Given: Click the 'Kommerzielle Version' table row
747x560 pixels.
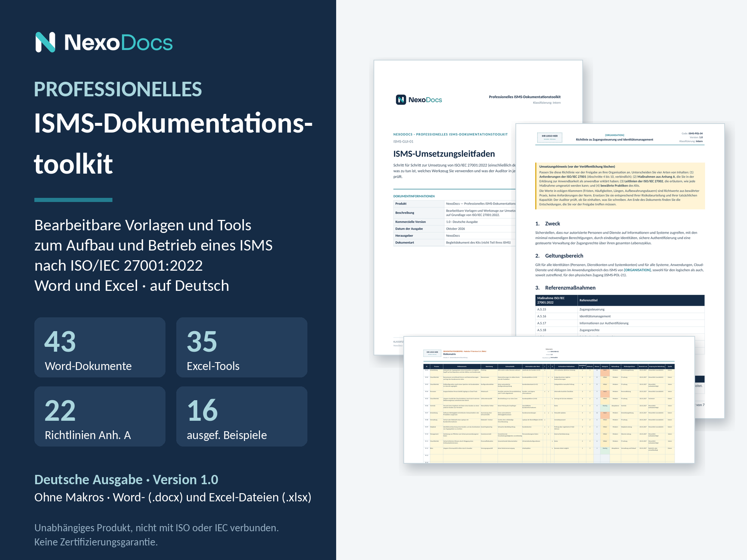Looking at the screenshot, I should pos(455,222).
